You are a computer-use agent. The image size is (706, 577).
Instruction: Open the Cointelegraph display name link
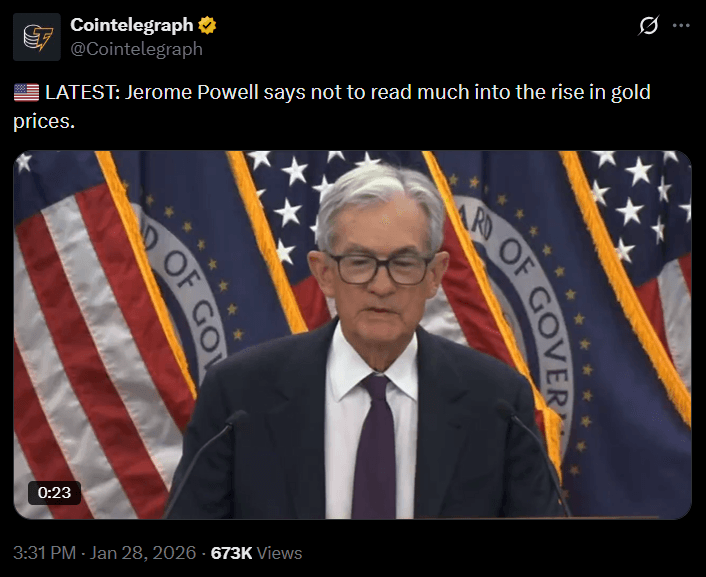coord(131,25)
